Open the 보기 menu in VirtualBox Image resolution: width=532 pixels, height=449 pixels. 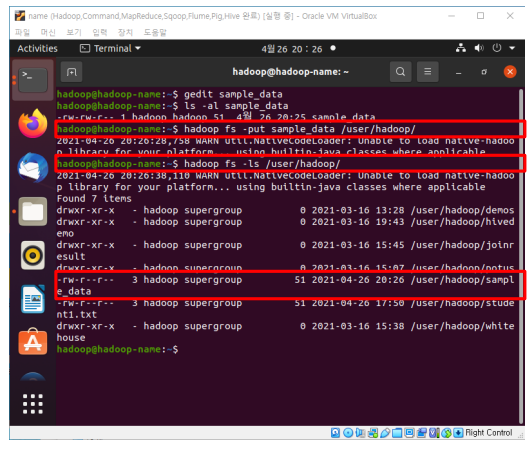coord(74,32)
